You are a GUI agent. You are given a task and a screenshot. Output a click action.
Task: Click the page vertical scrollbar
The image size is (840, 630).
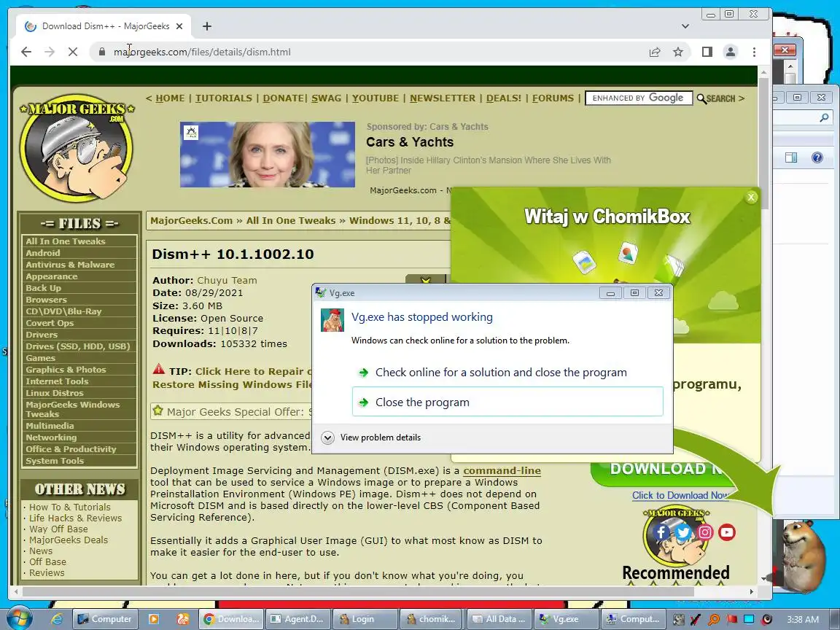pyautogui.click(x=763, y=142)
